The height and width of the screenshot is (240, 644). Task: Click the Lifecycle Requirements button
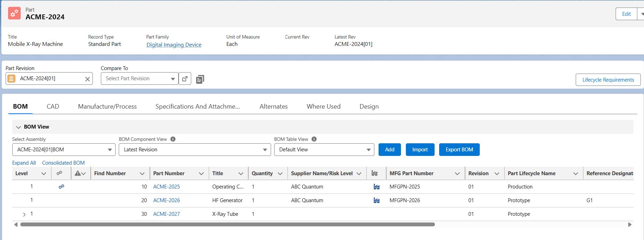[x=608, y=80]
